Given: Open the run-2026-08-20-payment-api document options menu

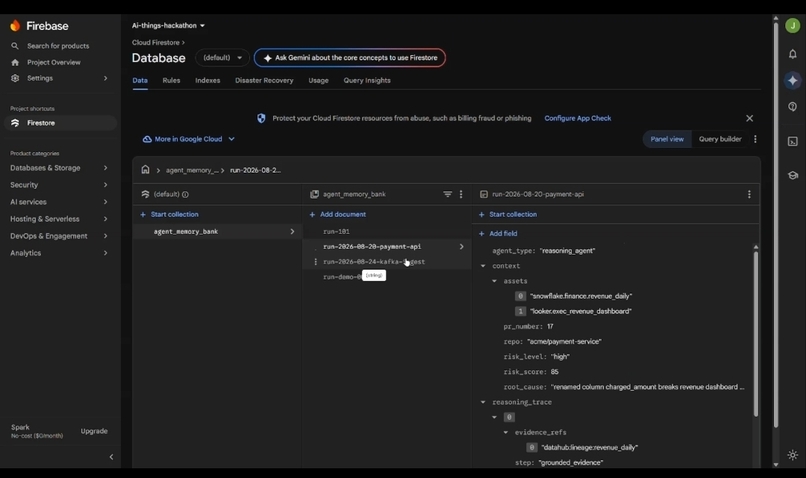Looking at the screenshot, I should [x=749, y=194].
